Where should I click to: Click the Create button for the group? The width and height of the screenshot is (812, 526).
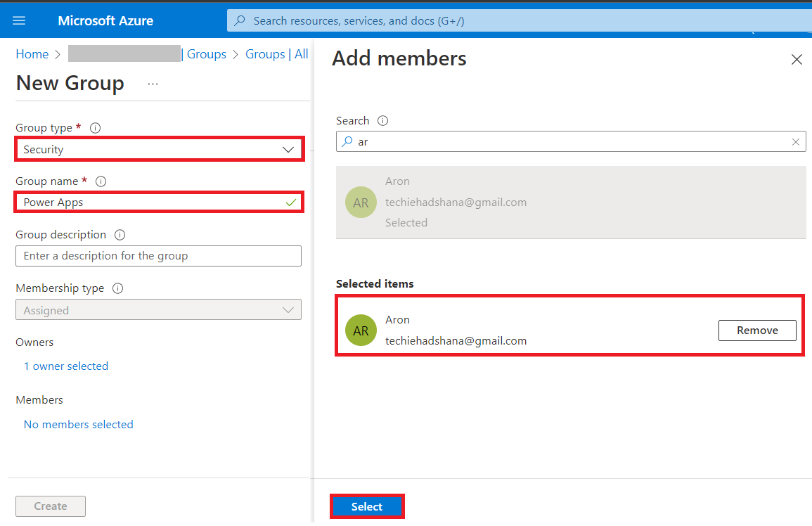click(50, 506)
